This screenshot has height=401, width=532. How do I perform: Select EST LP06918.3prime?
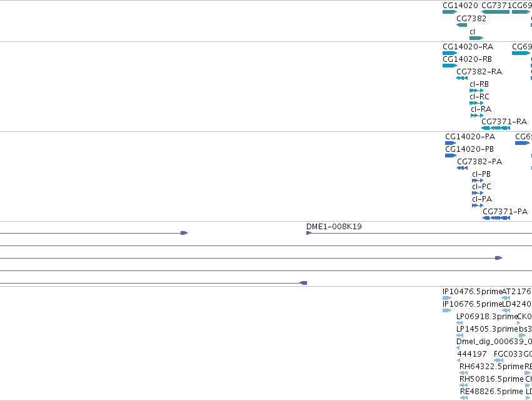[x=459, y=323]
